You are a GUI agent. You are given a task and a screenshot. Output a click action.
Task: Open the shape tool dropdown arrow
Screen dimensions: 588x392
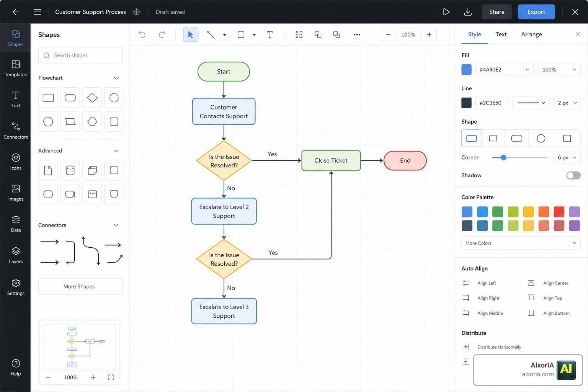[x=254, y=34]
